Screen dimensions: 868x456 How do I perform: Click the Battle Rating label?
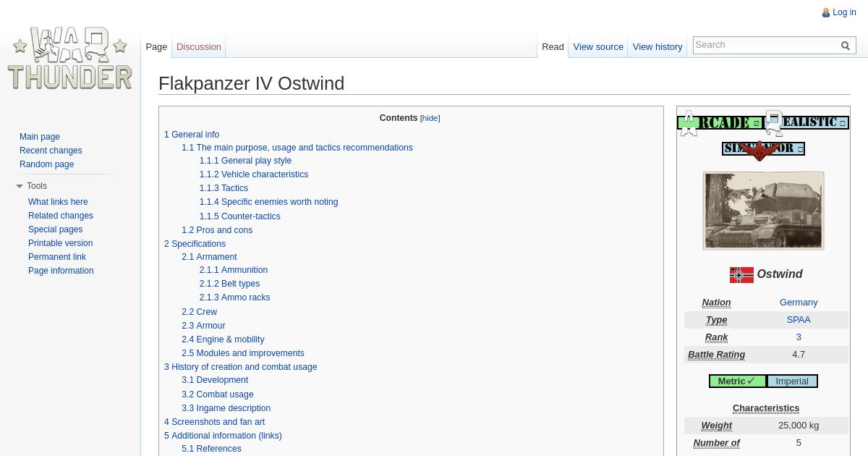pos(716,355)
